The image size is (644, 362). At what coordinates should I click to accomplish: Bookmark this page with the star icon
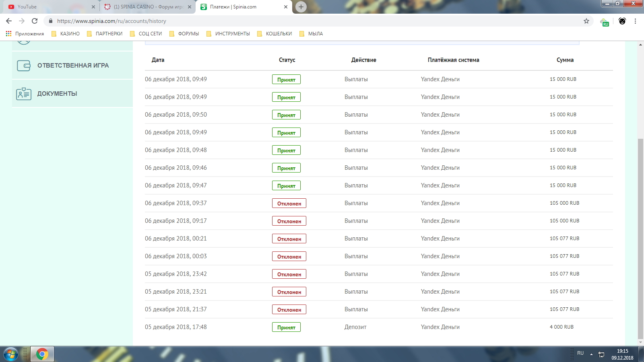tap(586, 21)
